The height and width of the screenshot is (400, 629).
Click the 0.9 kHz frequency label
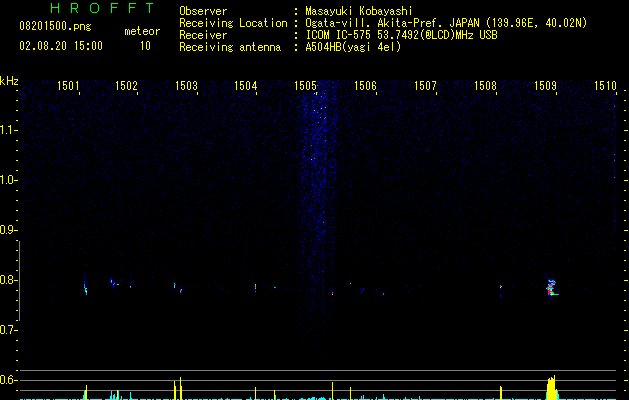coord(8,230)
